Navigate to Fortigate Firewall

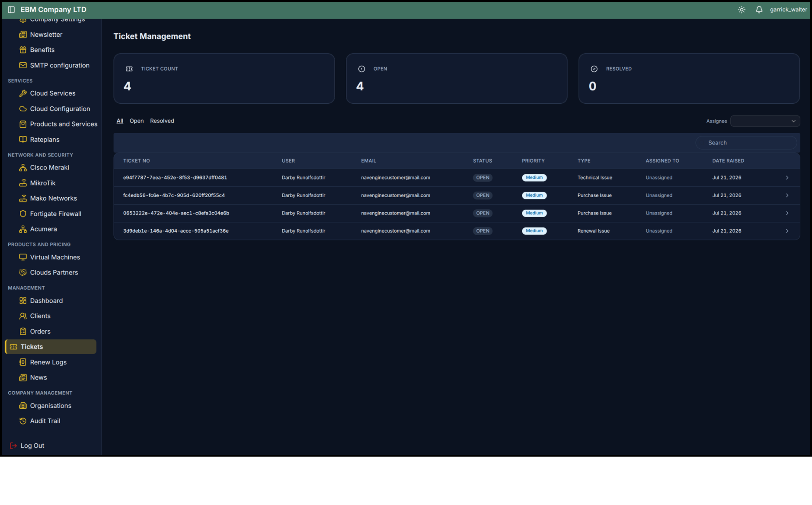(56, 214)
